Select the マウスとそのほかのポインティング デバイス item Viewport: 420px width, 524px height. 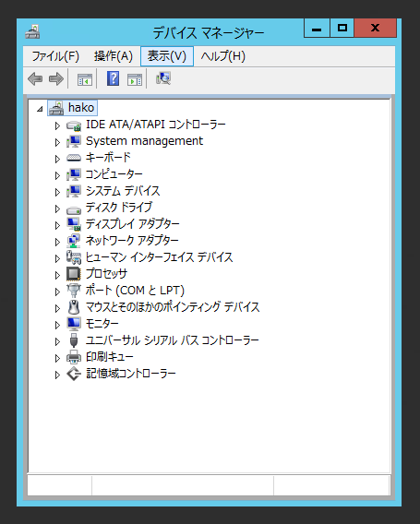(x=173, y=307)
